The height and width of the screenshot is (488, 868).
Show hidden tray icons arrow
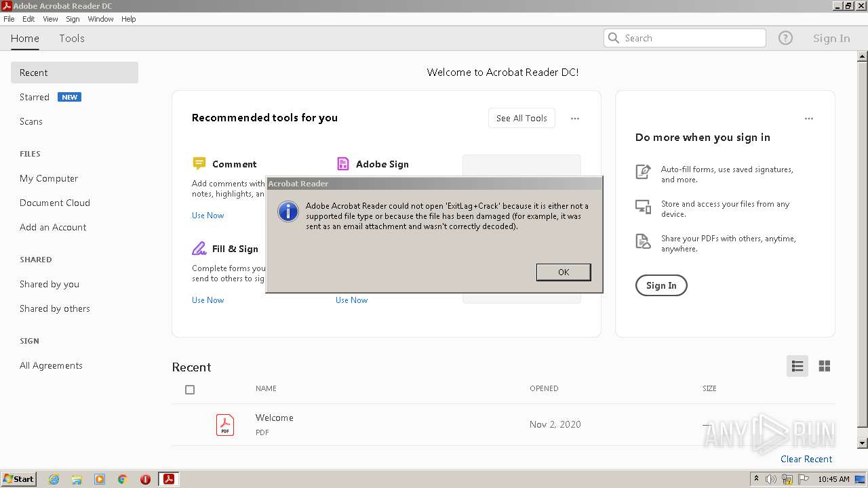(756, 479)
